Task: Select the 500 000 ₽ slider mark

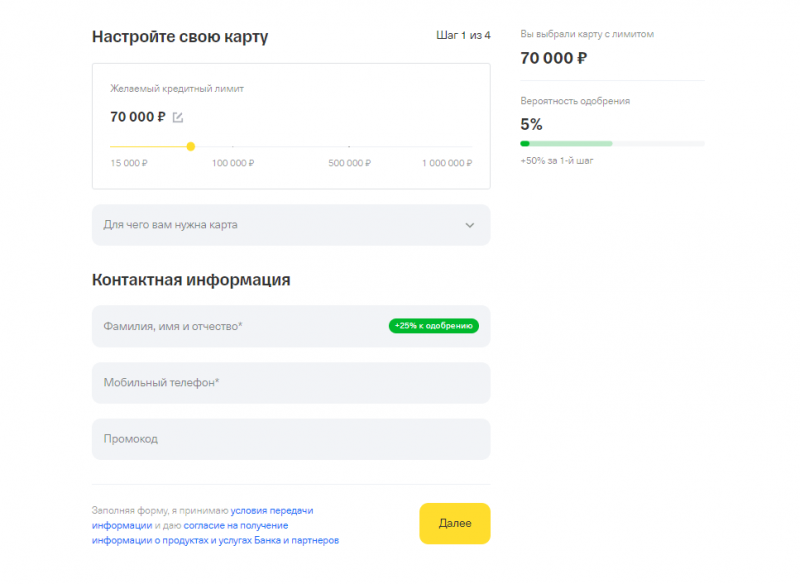Action: click(349, 163)
